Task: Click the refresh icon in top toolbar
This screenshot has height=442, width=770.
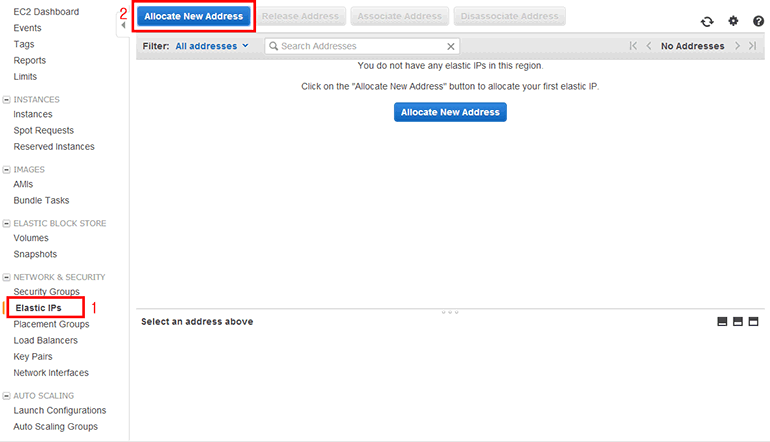Action: pos(708,21)
